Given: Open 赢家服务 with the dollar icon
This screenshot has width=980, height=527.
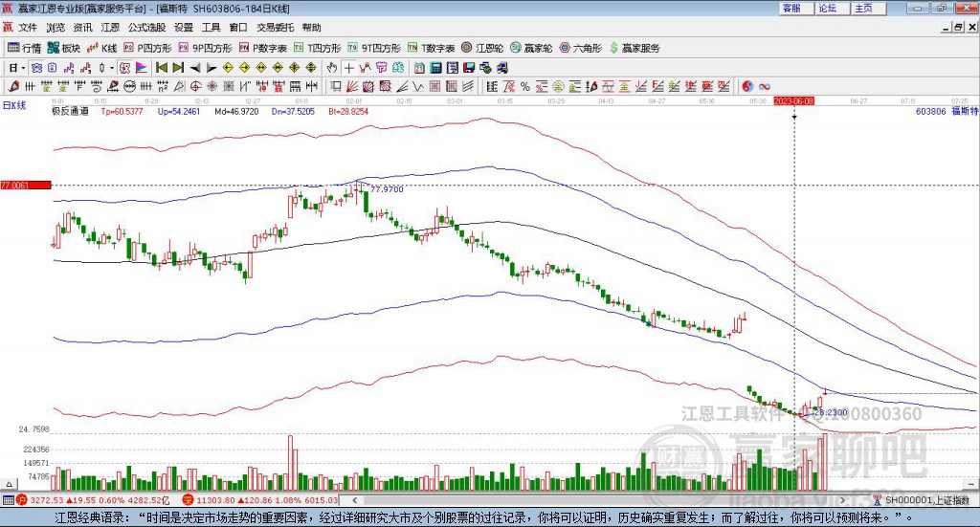Looking at the screenshot, I should point(635,48).
